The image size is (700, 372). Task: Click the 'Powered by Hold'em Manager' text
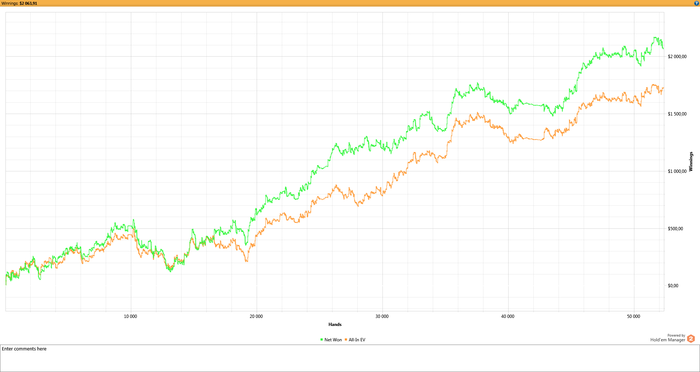click(x=667, y=338)
